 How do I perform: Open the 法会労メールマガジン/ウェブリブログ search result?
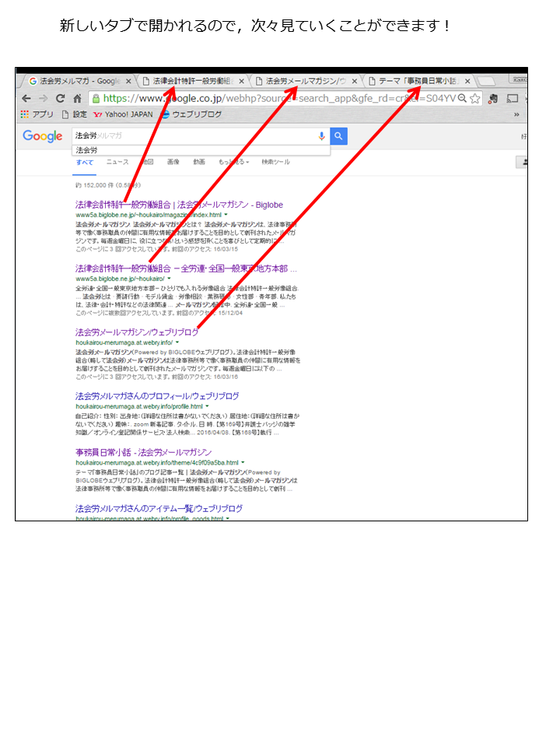[x=136, y=332]
